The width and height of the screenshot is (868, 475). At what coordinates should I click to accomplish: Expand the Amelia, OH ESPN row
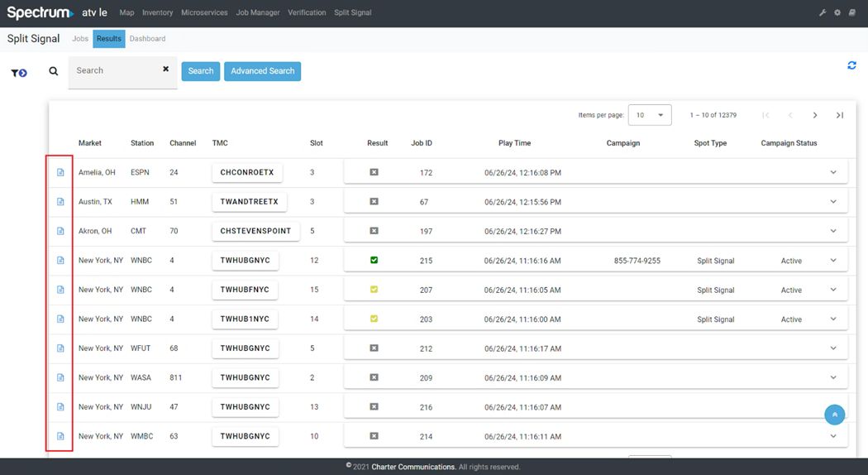[833, 172]
